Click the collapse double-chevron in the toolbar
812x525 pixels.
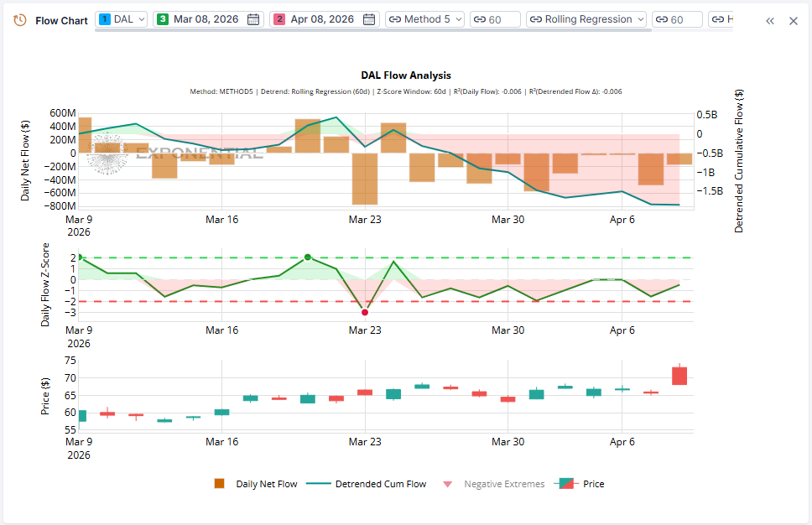(770, 20)
